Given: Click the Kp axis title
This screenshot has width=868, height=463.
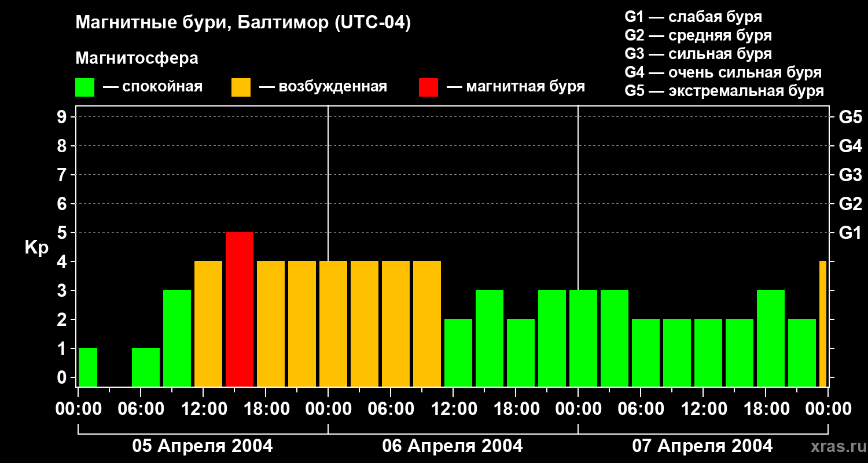Looking at the screenshot, I should pos(36,248).
